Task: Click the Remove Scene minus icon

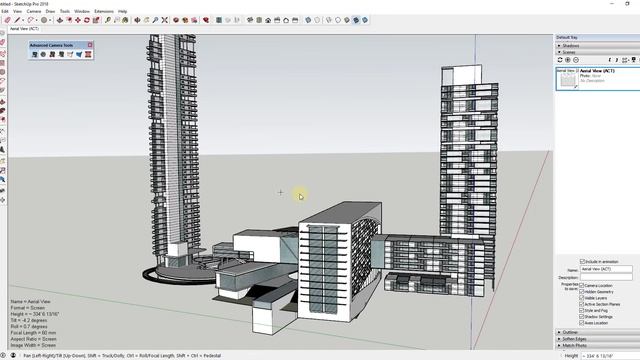Action: [576, 60]
